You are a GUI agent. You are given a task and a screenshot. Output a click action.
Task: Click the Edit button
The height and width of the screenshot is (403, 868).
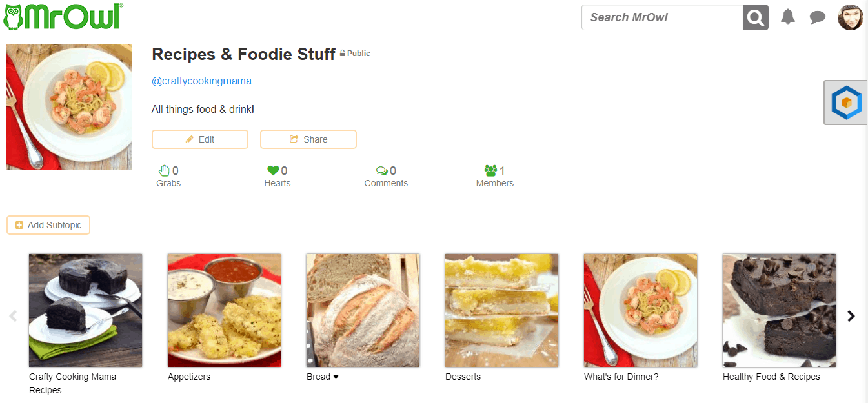click(200, 139)
